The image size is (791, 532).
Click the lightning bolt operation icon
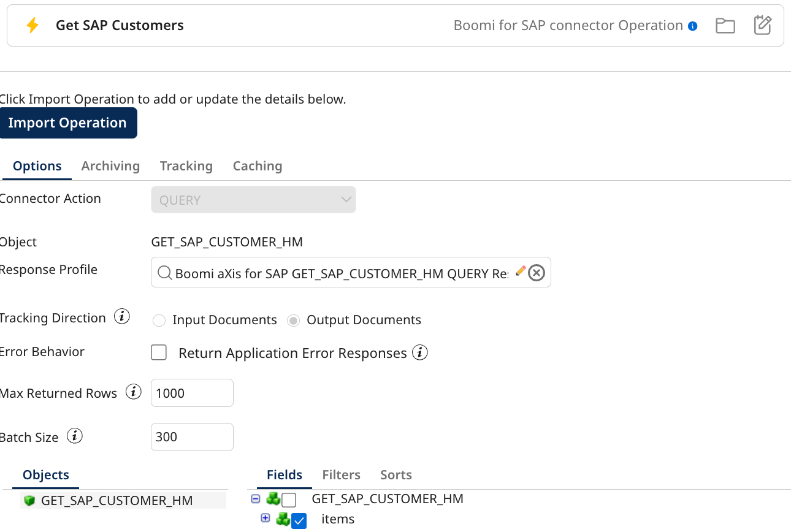point(33,25)
